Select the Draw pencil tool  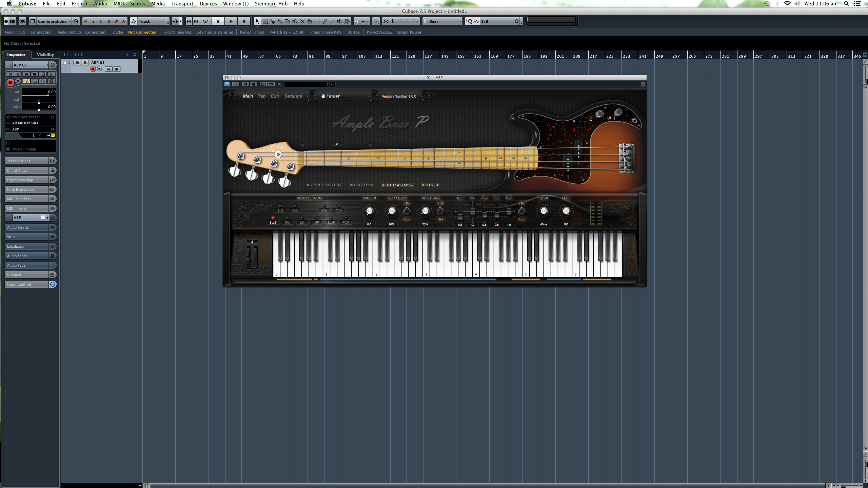[x=325, y=21]
